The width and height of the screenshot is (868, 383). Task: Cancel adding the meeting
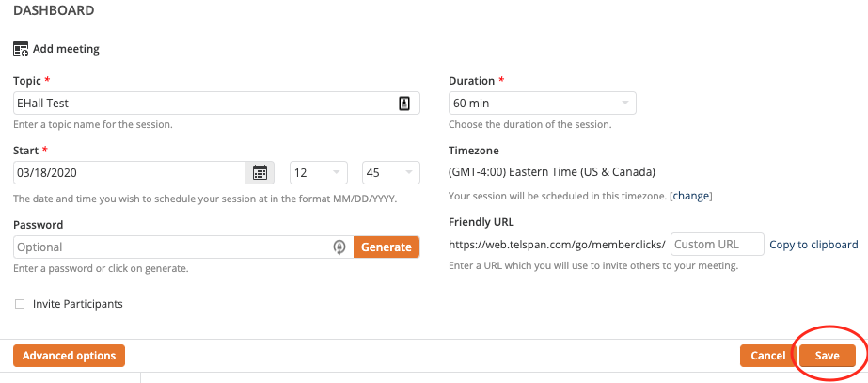coord(767,356)
